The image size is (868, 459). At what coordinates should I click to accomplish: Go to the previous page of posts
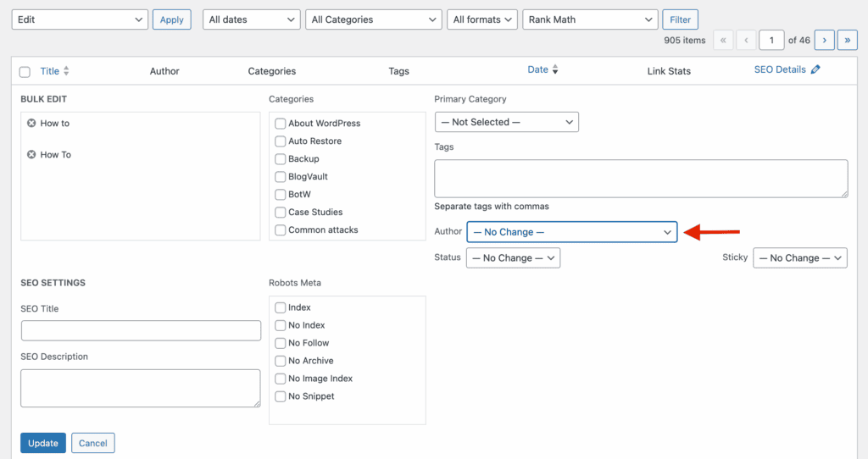tap(746, 40)
